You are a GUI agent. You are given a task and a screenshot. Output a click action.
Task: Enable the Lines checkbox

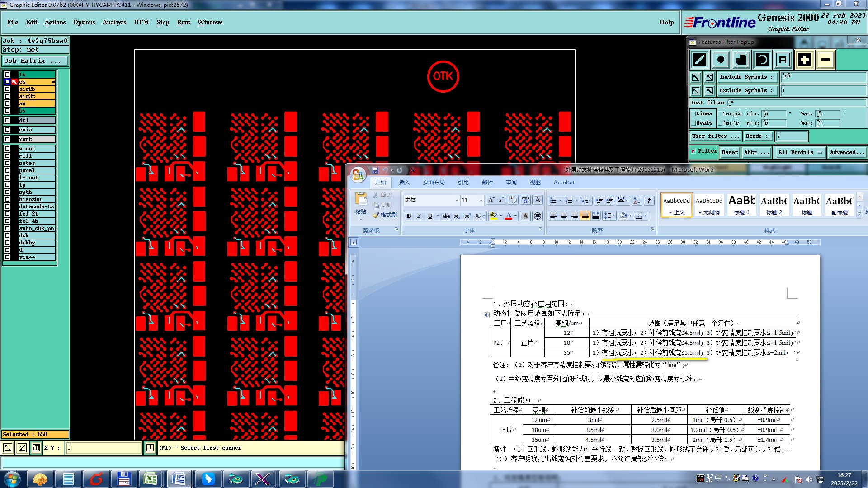click(693, 114)
